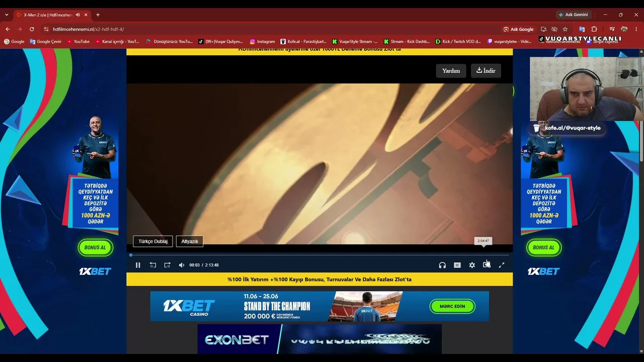Click the 1XBET logo in right ad
Screen dimensions: 644x362
click(x=543, y=271)
